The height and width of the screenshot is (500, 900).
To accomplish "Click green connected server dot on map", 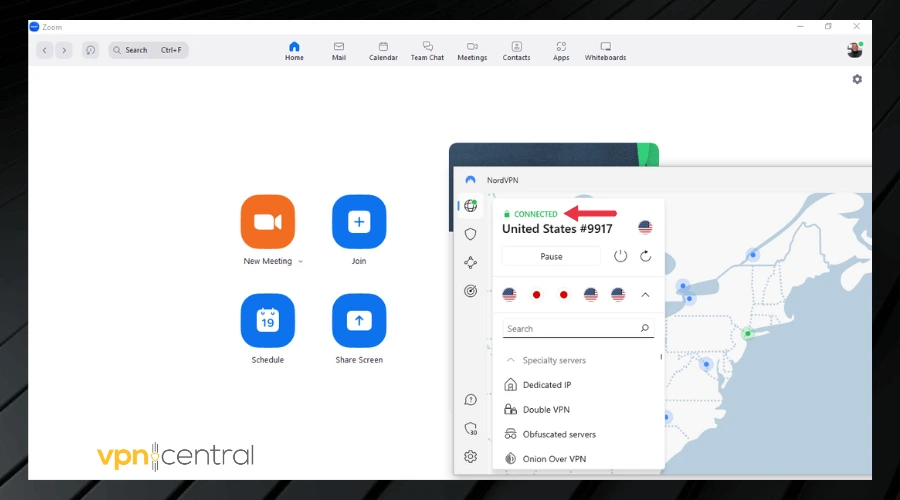I will click(x=747, y=334).
